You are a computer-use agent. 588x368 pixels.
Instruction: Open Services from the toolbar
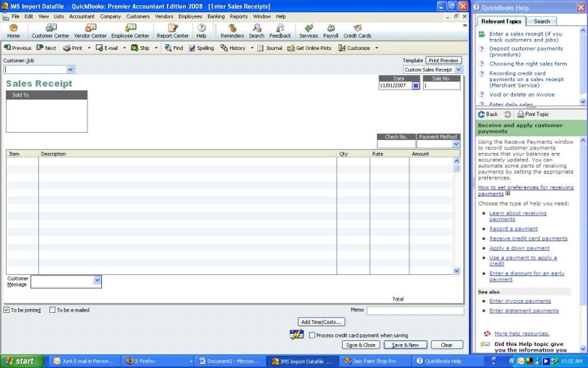tap(308, 31)
